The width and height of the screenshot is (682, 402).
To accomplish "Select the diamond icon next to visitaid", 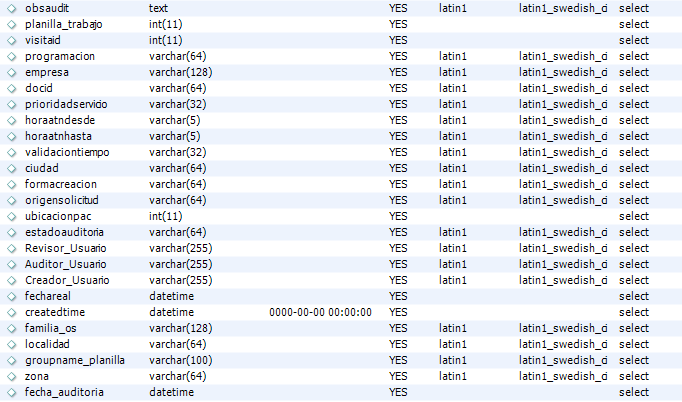I will (12, 40).
